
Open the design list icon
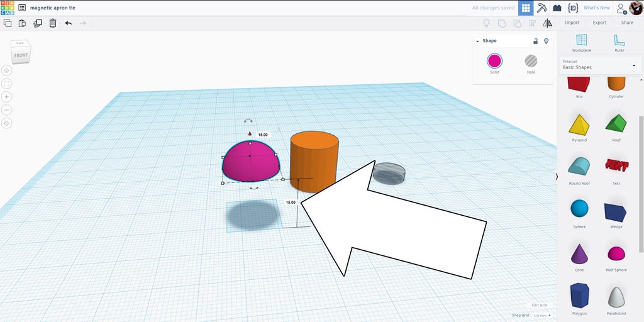[x=22, y=8]
